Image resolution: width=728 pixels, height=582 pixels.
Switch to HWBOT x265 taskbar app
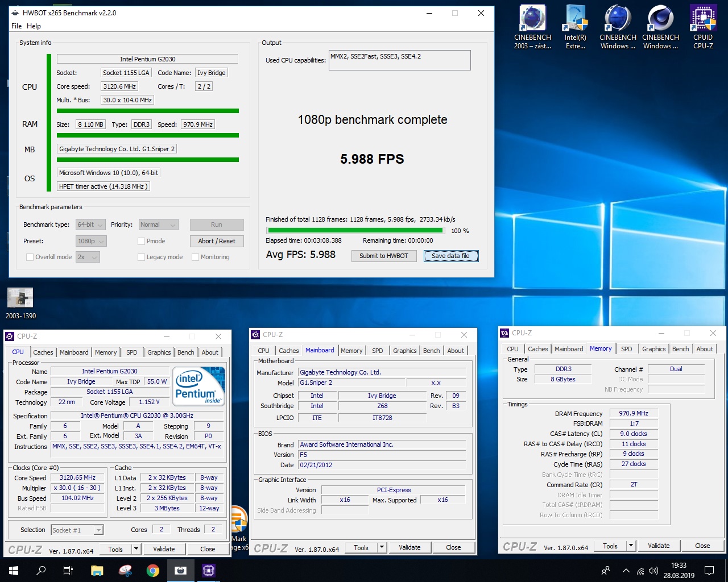coord(181,571)
